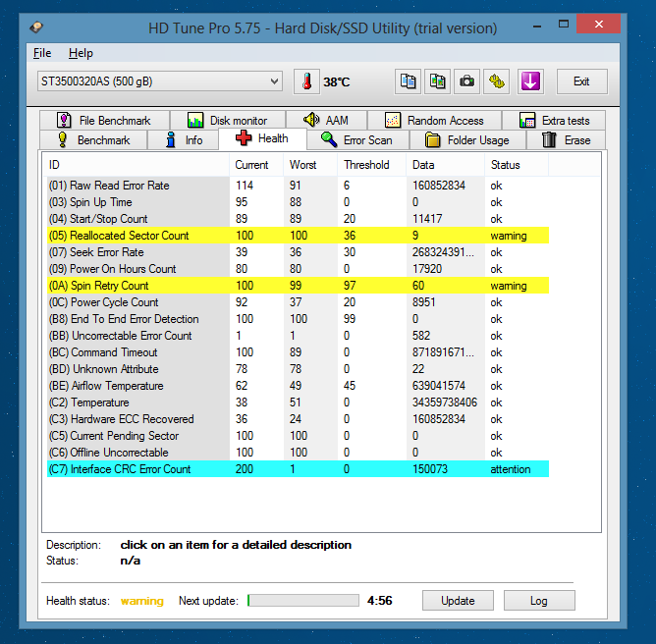Click the Worst column header
Screen dimensions: 656x644
pyautogui.click(x=310, y=165)
